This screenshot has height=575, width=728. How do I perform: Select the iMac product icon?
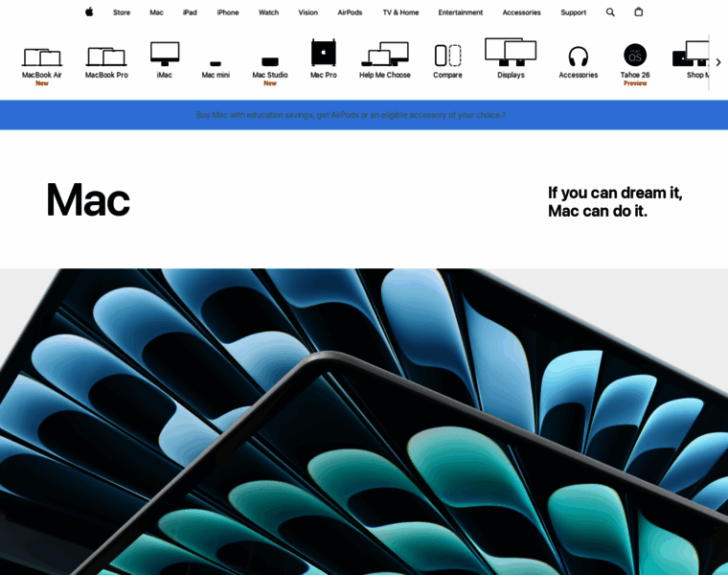(x=165, y=54)
